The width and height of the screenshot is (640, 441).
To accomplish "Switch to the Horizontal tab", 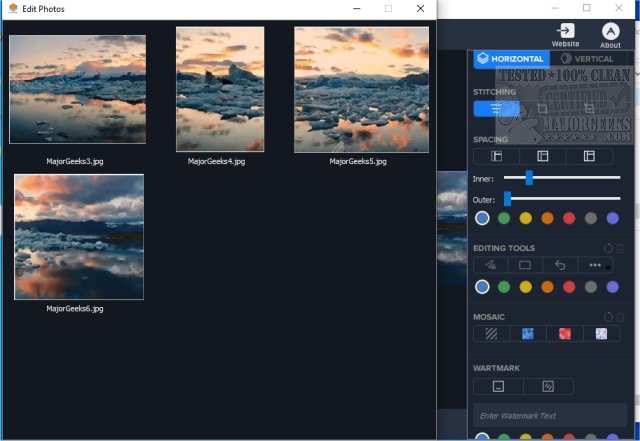I will pyautogui.click(x=510, y=59).
